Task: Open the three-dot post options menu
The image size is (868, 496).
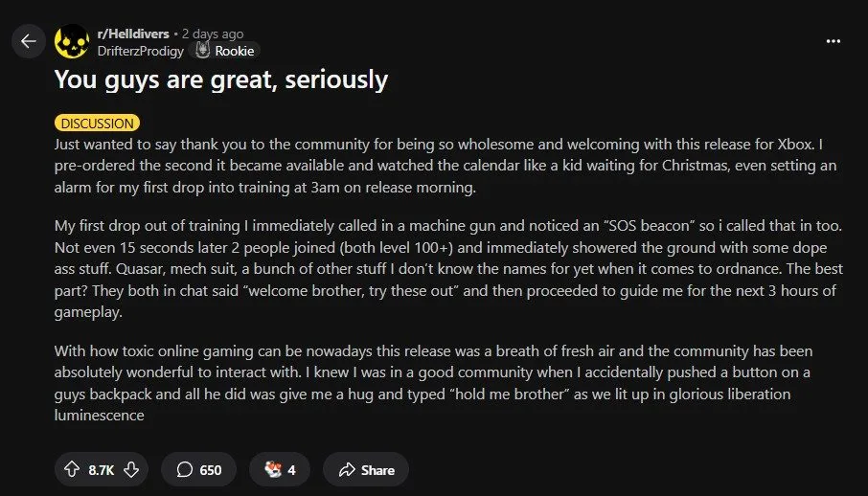Action: click(833, 41)
